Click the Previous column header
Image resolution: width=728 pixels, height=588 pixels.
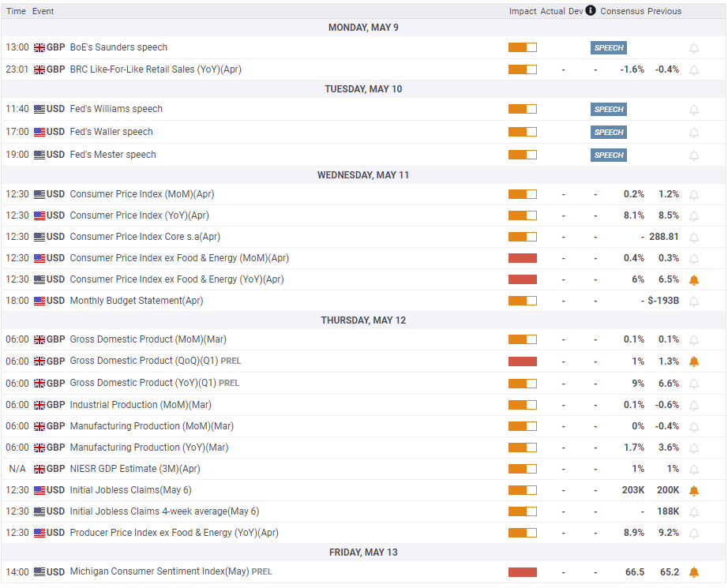(664, 11)
